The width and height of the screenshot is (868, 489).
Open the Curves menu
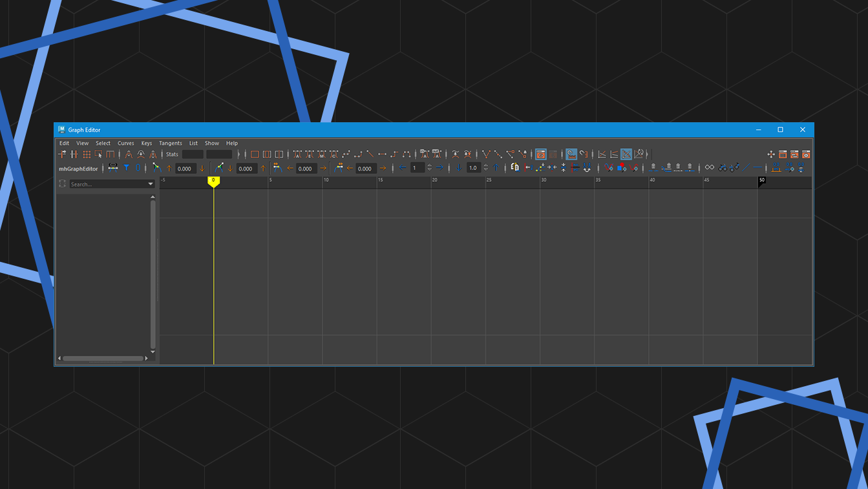(125, 143)
